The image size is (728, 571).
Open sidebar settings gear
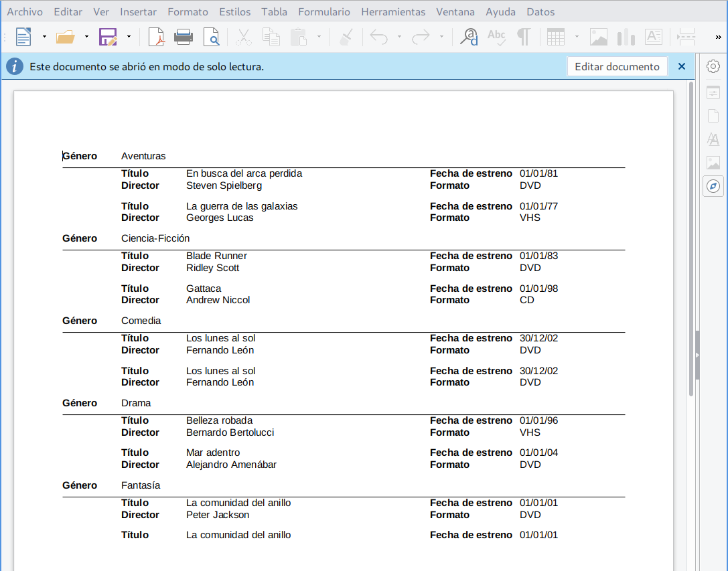713,66
